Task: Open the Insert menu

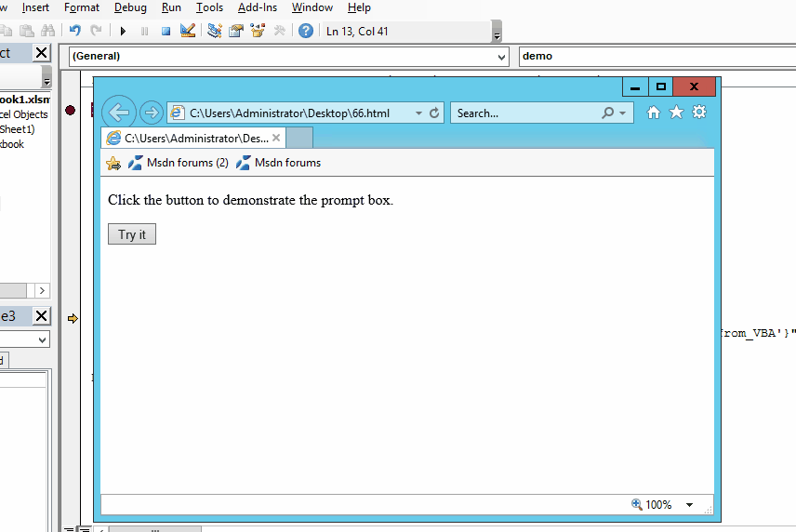Action: pyautogui.click(x=35, y=7)
